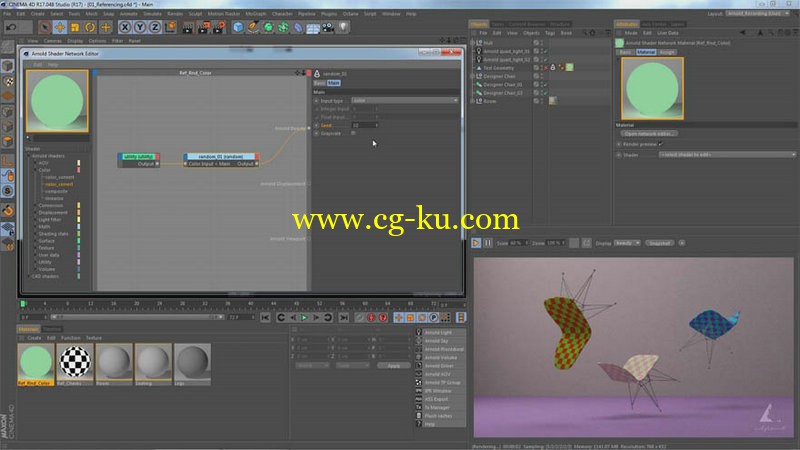Open the spline pen tool icon
Screen dimensions: 800x450
(x=253, y=27)
